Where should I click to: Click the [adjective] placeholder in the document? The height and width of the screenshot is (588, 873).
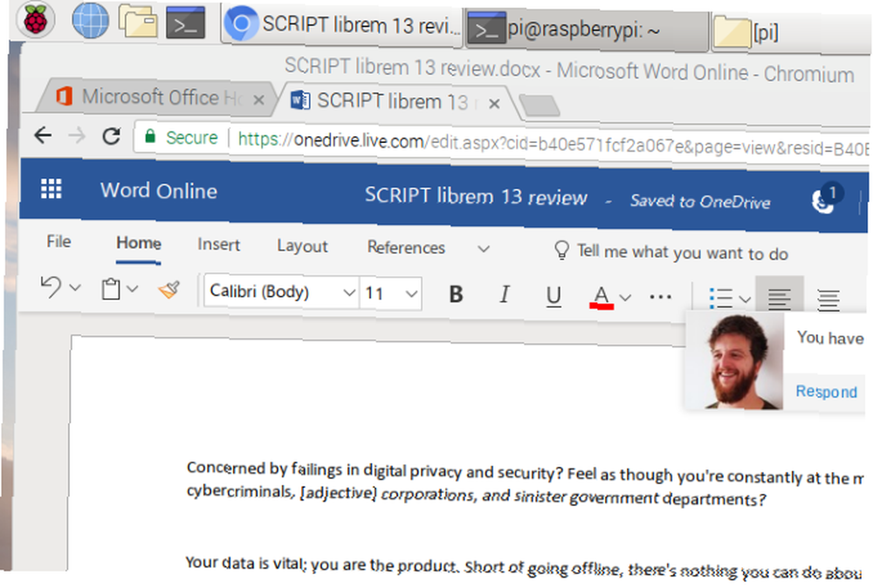click(338, 493)
